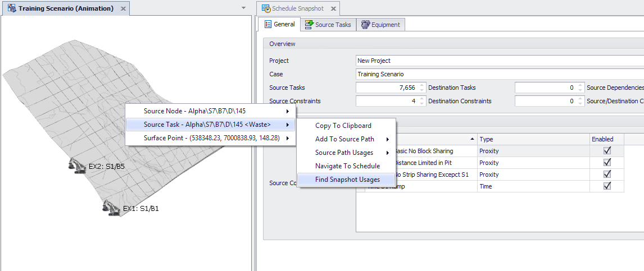
Task: Click the name column sort arrow
Action: (x=471, y=139)
